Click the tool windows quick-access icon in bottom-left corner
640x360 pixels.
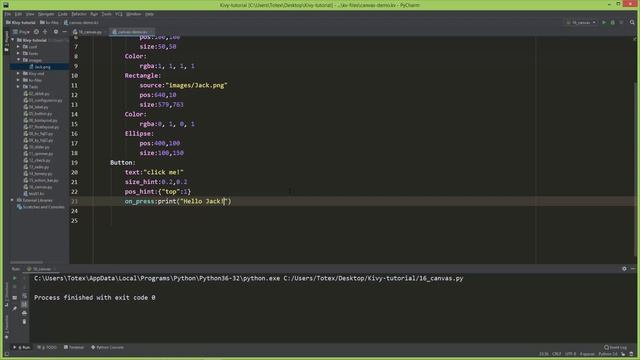pyautogui.click(x=6, y=354)
